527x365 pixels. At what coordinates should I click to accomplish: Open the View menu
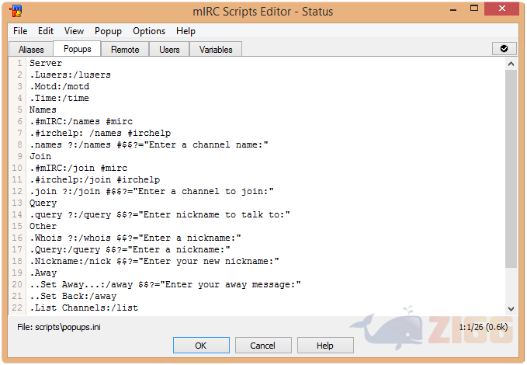click(x=74, y=31)
